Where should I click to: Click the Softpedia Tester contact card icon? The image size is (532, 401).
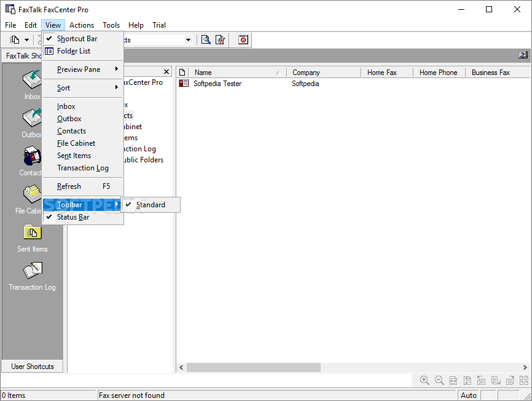coord(184,83)
